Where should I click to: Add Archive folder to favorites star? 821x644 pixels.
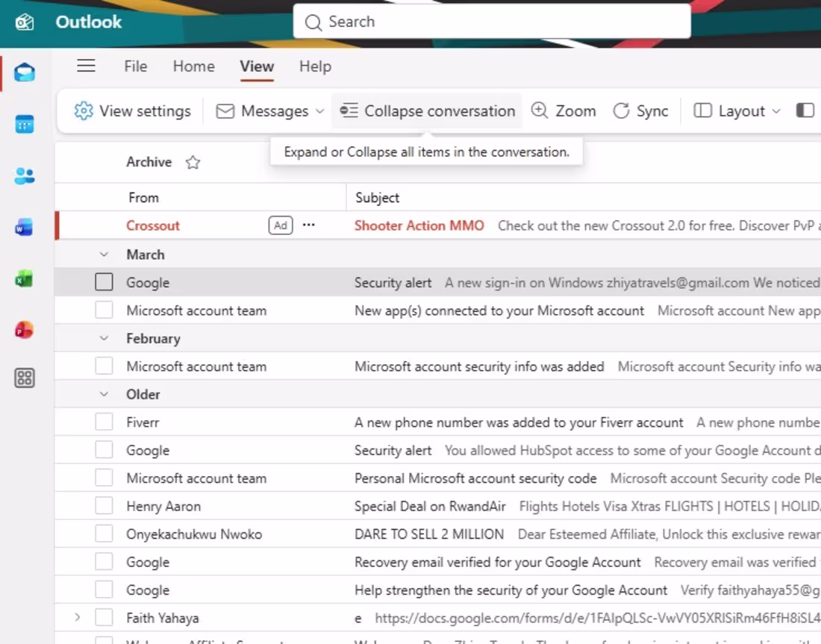193,163
